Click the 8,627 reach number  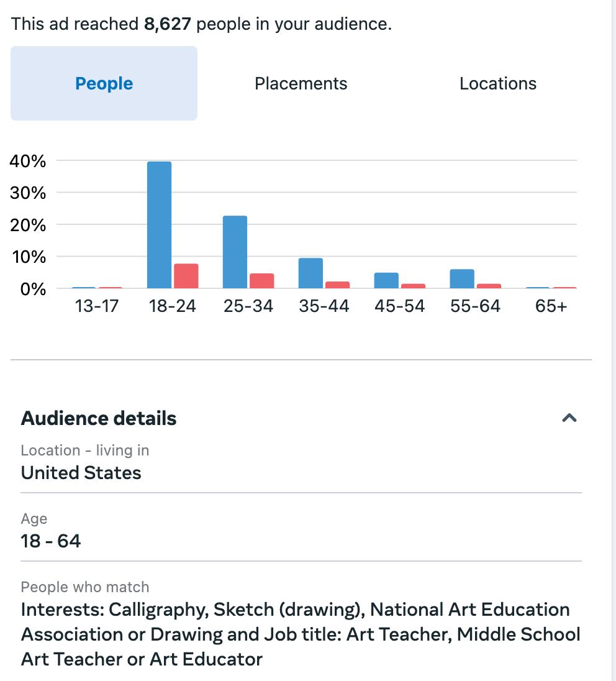coord(168,25)
